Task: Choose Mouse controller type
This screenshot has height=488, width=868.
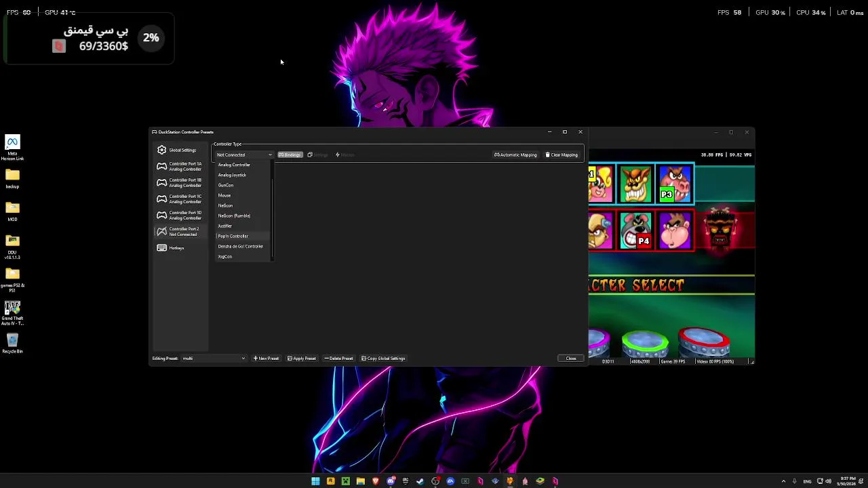Action: point(243,195)
